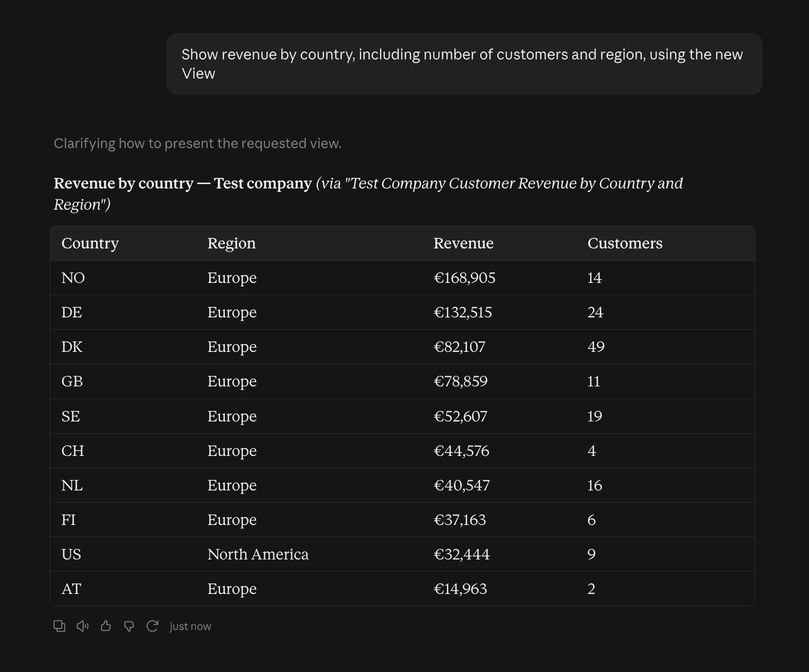This screenshot has width=809, height=672.
Task: Select the DE country cell
Action: [72, 312]
